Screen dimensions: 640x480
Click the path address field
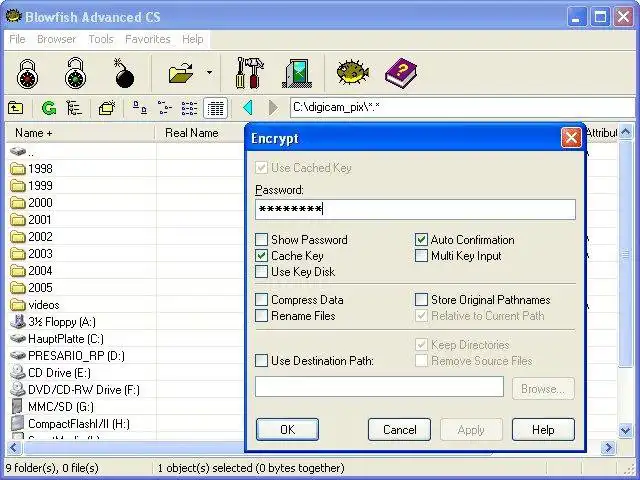(x=462, y=108)
